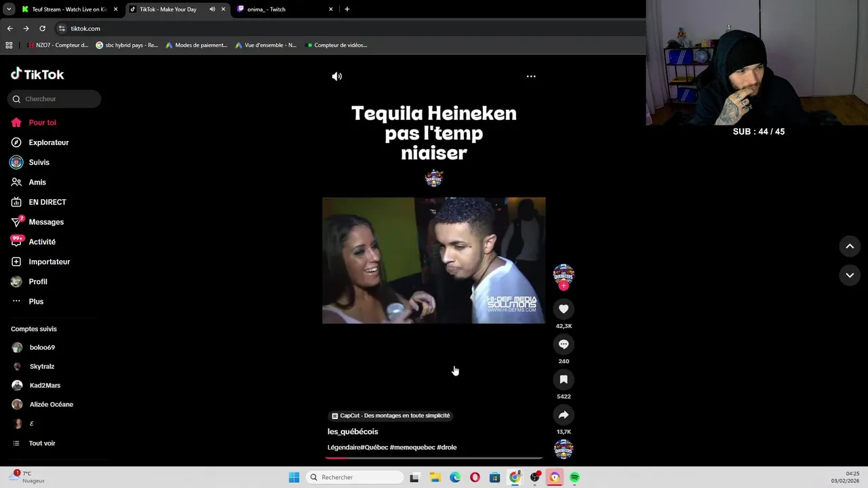Open the les_québécois username link
The image size is (868, 488).
click(353, 432)
